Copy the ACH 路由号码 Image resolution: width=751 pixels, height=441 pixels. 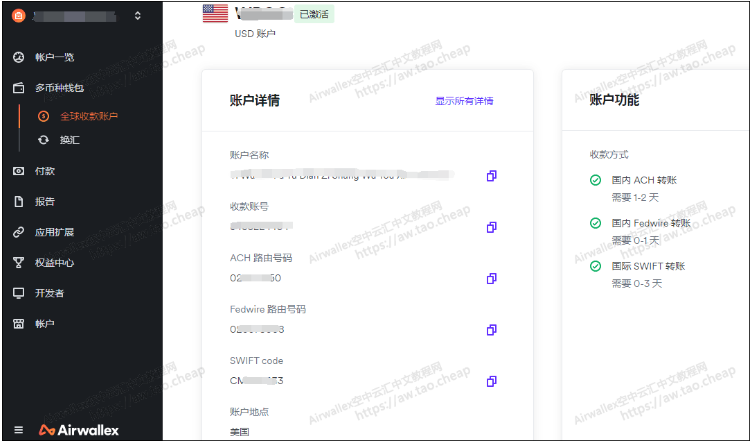(491, 278)
